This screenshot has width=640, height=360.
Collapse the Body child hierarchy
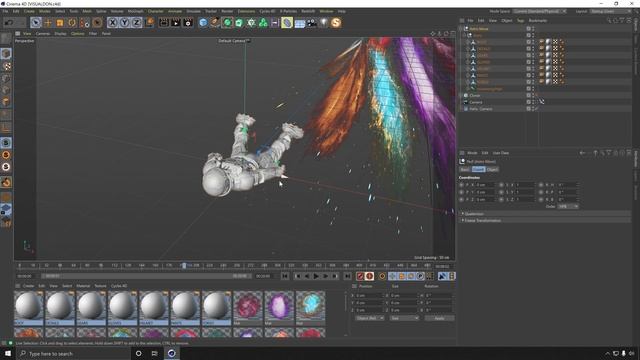tap(465, 35)
